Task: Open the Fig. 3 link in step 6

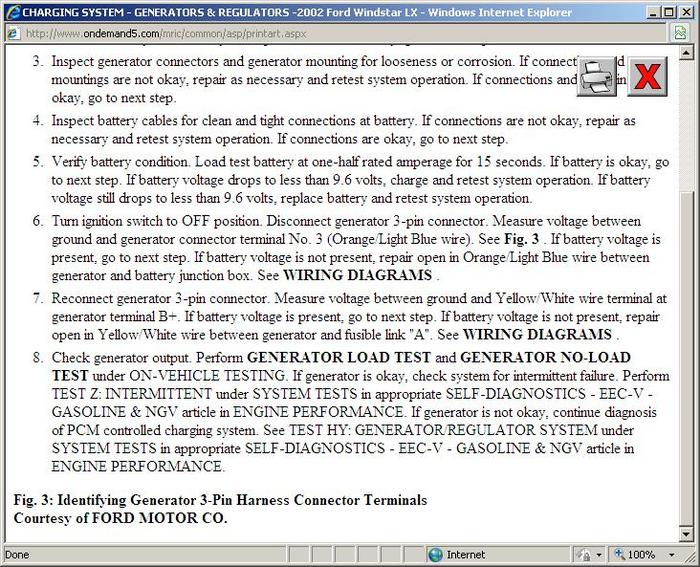Action: [521, 239]
